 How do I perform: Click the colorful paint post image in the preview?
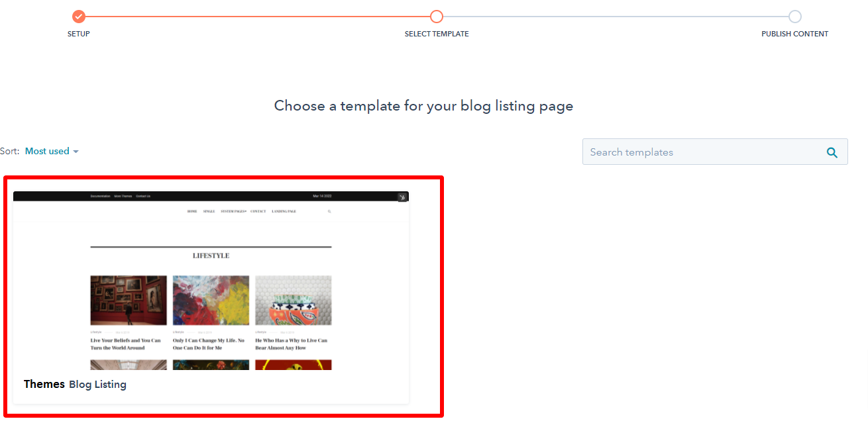tap(211, 300)
